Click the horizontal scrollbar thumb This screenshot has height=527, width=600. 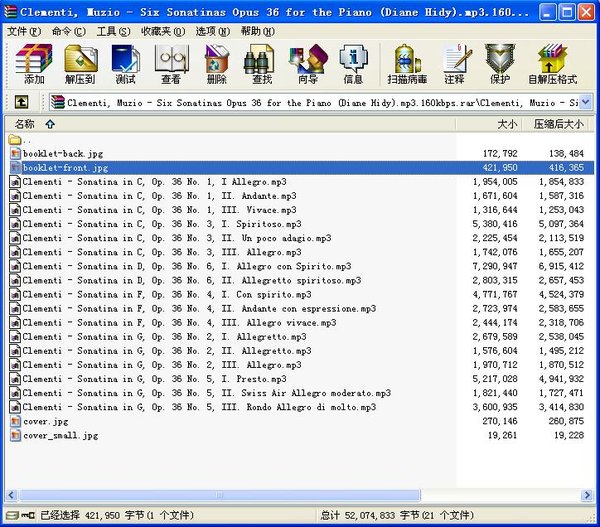pos(219,495)
